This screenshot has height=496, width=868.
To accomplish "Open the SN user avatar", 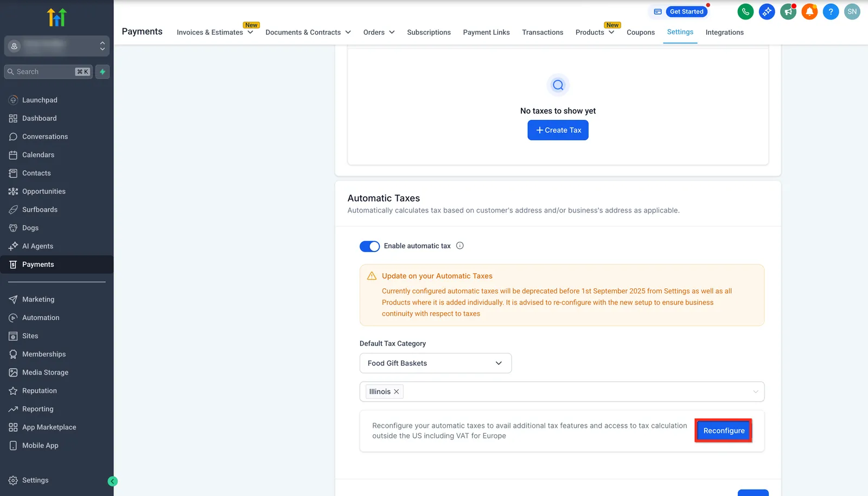I will pos(852,11).
